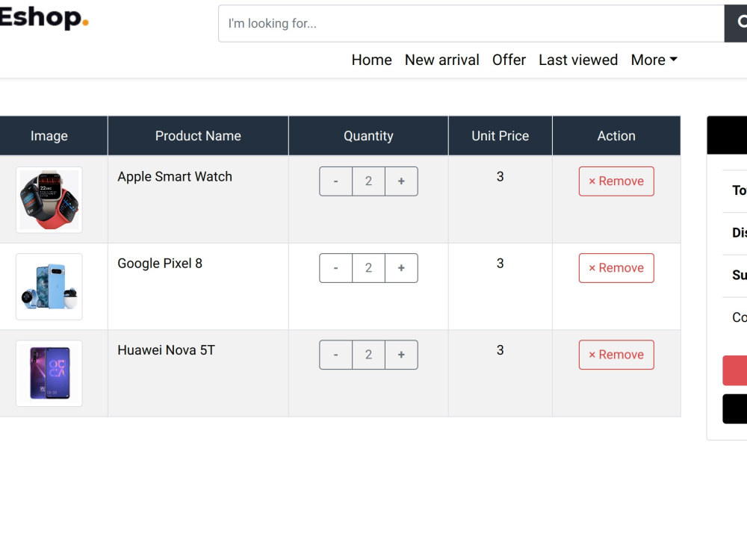Click the Product Name column header

click(198, 136)
